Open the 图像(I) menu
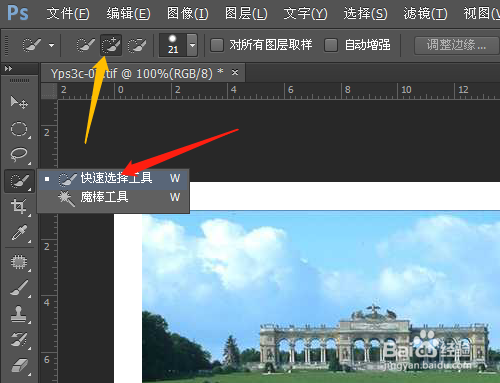Viewport: 500px width, 383px height. [x=187, y=14]
